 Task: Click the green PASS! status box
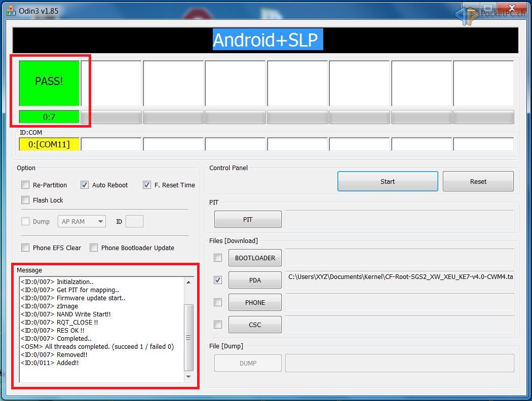click(x=49, y=83)
